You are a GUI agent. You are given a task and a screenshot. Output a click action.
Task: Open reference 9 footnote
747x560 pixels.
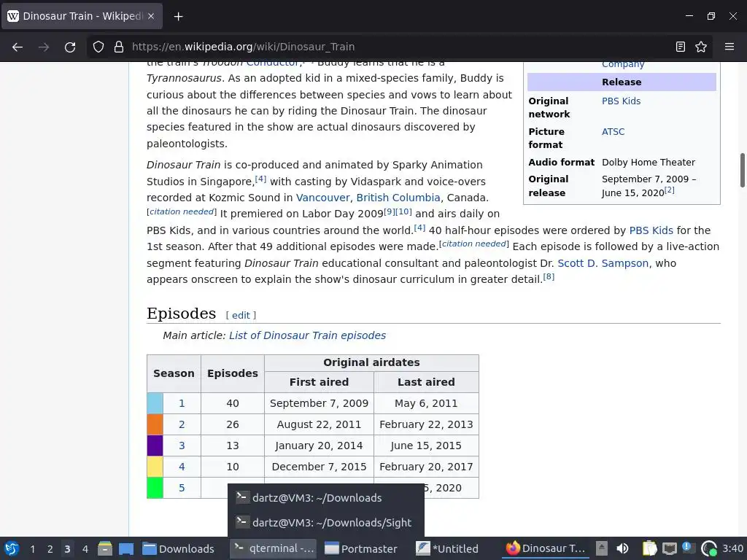click(390, 211)
